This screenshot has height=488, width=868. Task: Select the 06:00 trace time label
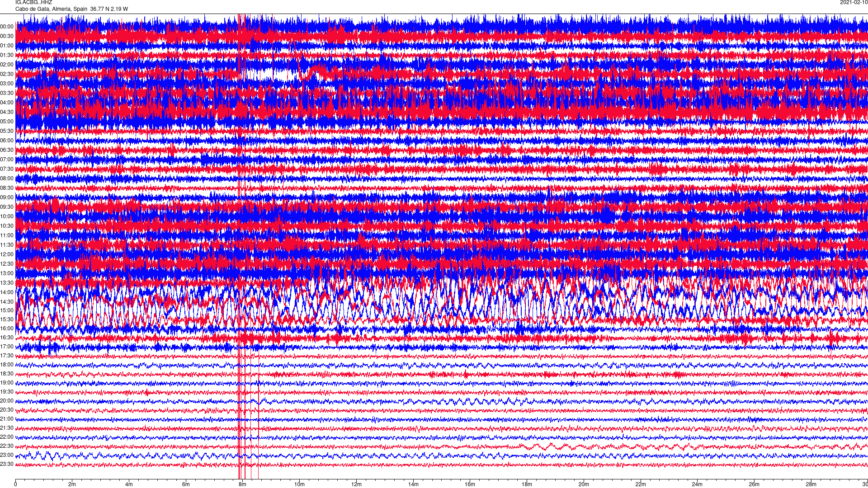[7, 141]
